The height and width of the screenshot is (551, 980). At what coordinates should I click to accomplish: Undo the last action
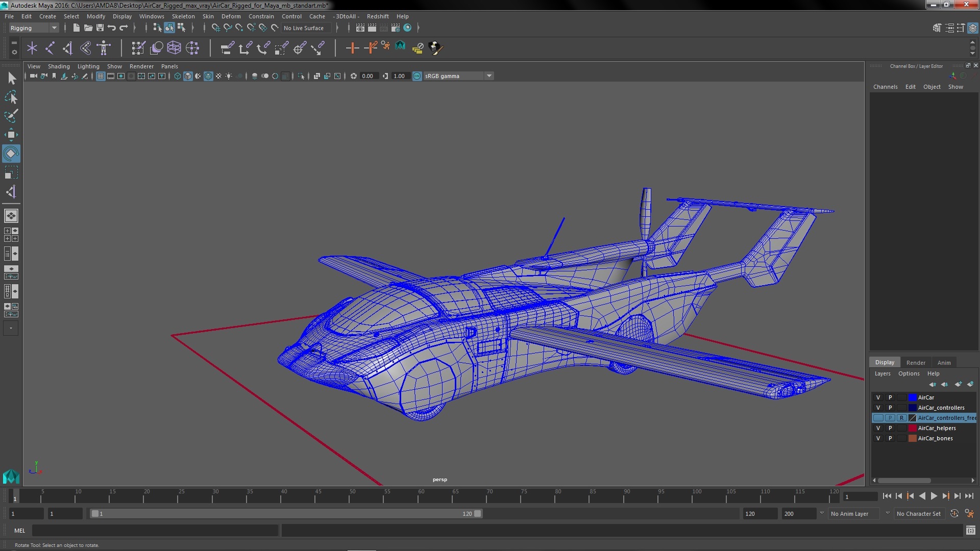(x=112, y=28)
